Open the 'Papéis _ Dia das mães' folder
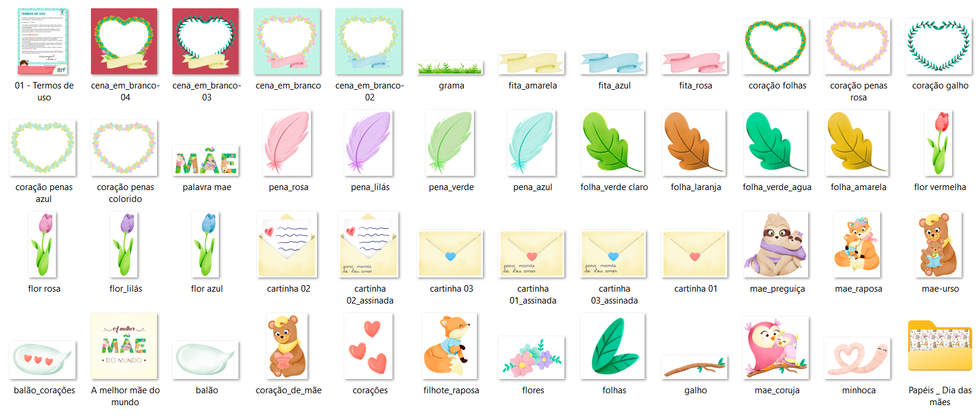 click(x=940, y=346)
